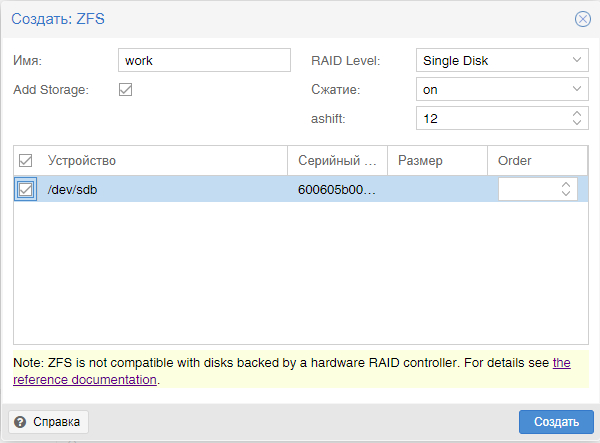Sort by Размер column header
This screenshot has width=600, height=443.
coord(437,161)
